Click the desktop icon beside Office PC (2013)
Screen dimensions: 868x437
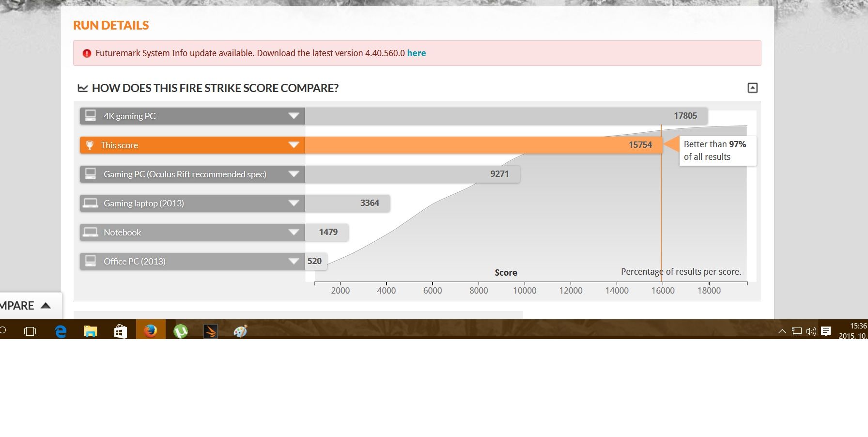(x=91, y=261)
